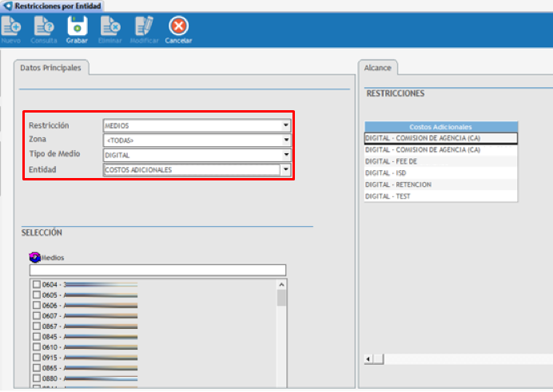The image size is (553, 392).
Task: Tick the checkbox for item 0867
Action: pyautogui.click(x=36, y=326)
